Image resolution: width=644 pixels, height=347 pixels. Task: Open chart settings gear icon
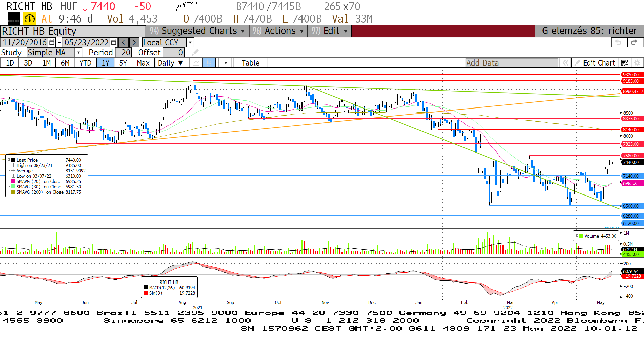point(636,63)
